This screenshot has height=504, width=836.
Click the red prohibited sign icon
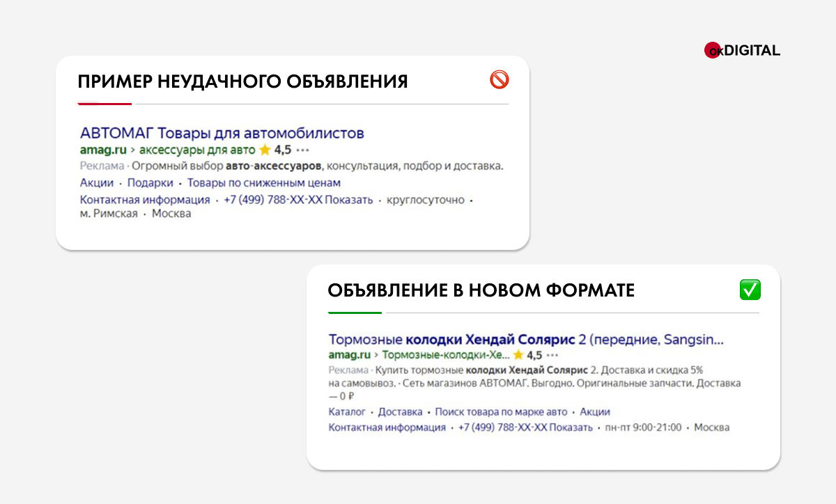500,80
